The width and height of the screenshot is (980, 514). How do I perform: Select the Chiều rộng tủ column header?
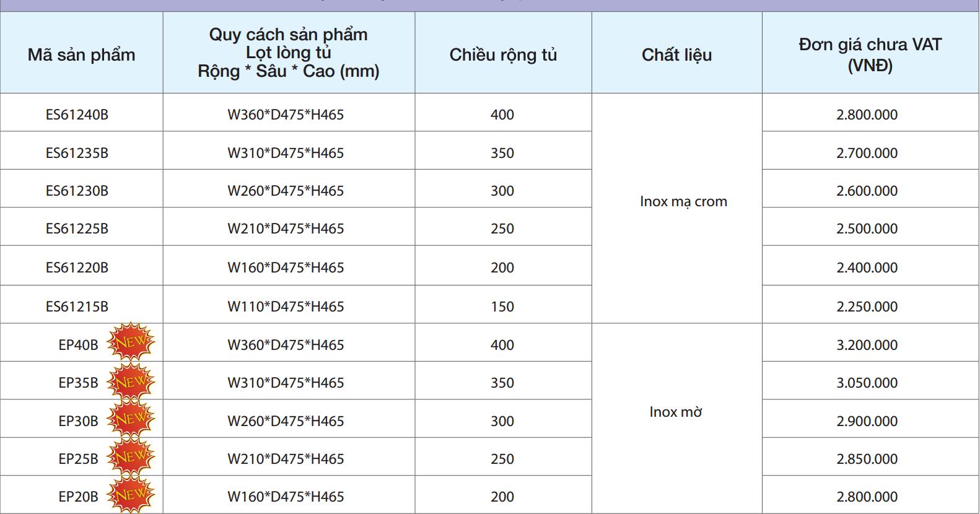pyautogui.click(x=503, y=53)
